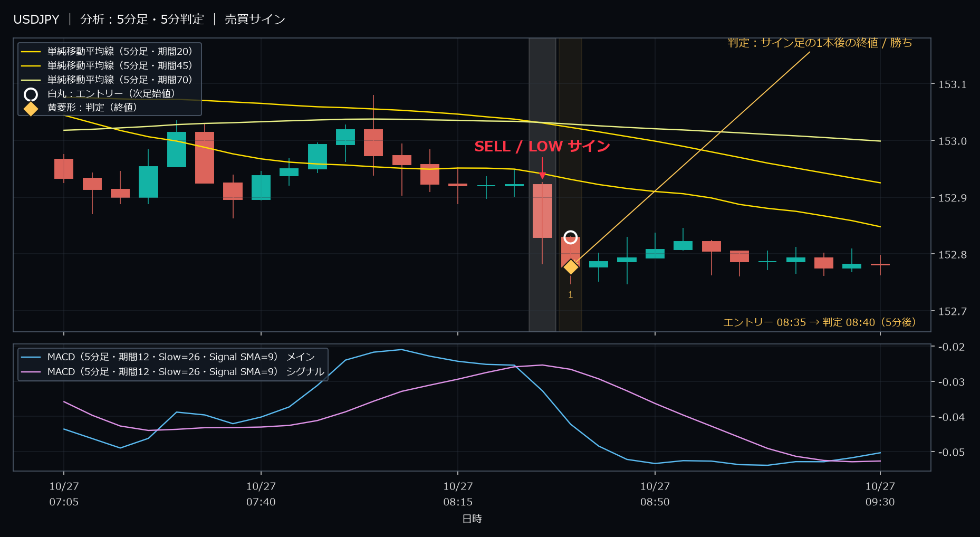Click the axis title 日時

tap(472, 519)
